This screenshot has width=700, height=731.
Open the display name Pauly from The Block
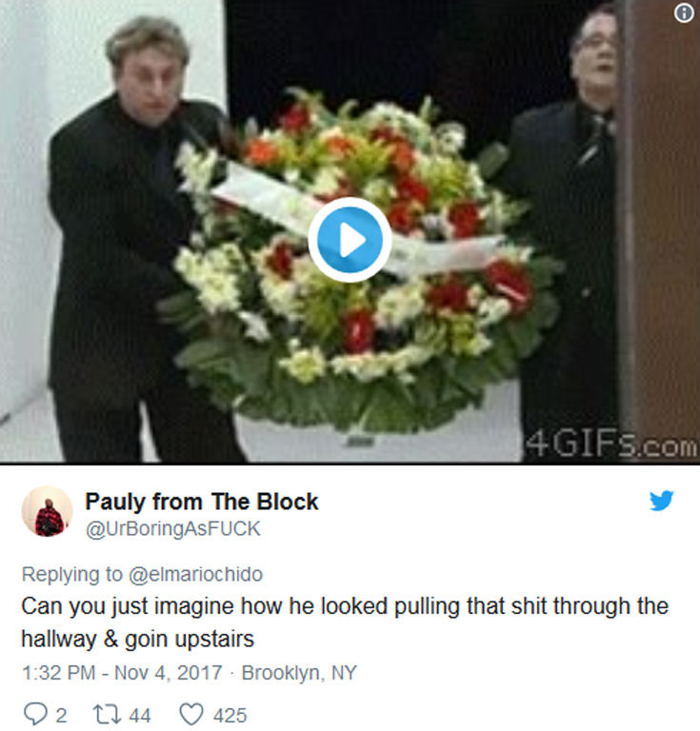coord(202,502)
